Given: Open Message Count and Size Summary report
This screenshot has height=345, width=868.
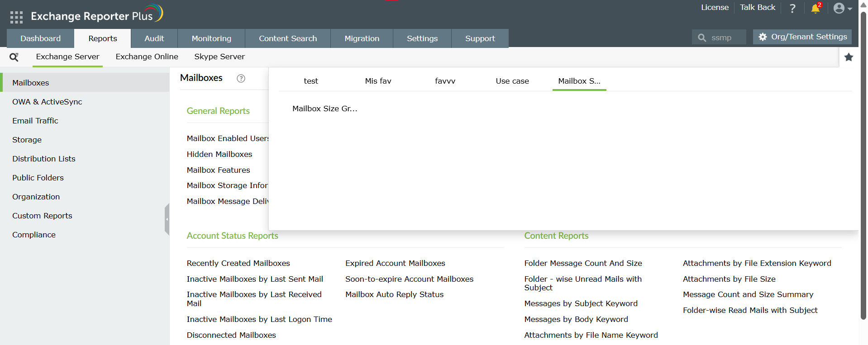Looking at the screenshot, I should tap(748, 294).
